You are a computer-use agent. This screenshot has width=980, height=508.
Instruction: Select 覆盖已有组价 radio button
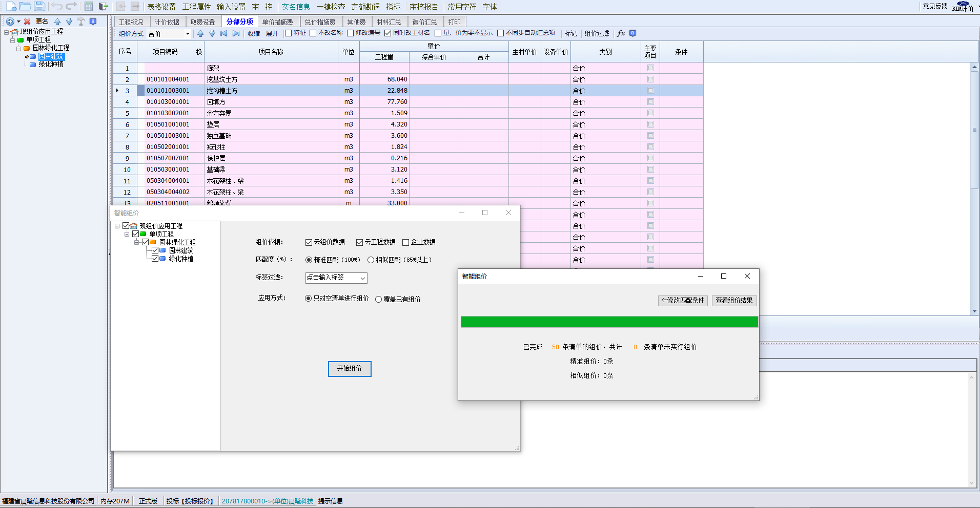point(378,299)
